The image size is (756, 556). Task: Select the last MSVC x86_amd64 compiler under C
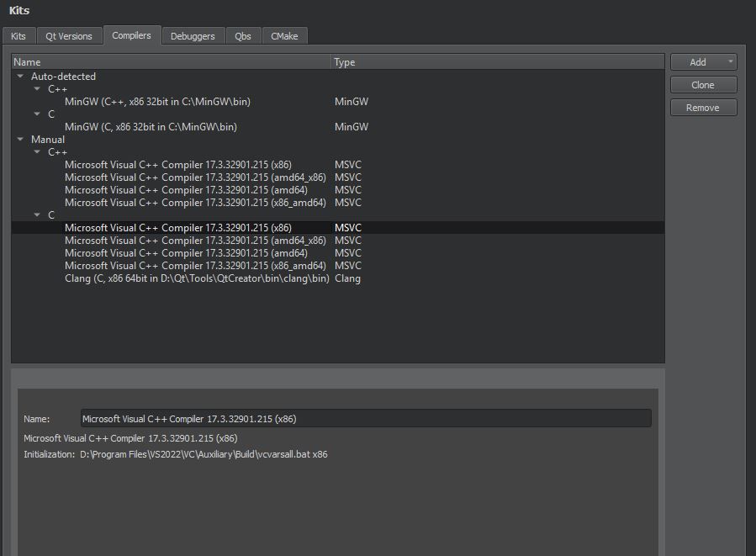coord(195,266)
